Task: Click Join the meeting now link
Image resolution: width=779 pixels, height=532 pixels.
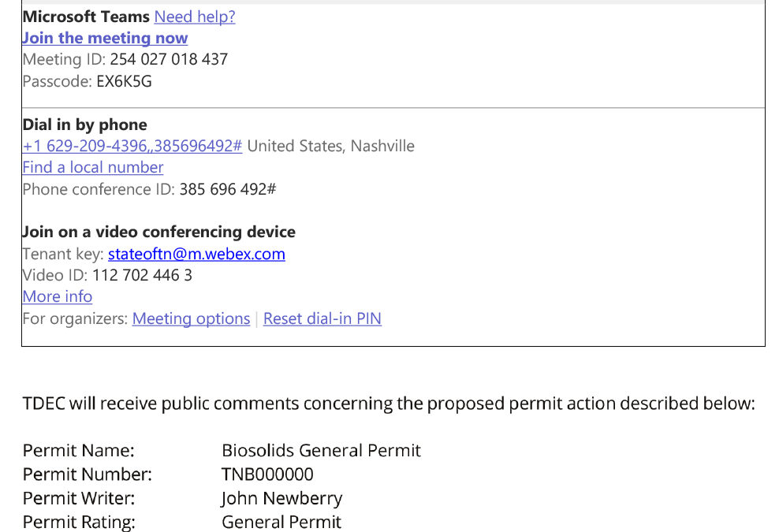Action: [105, 38]
